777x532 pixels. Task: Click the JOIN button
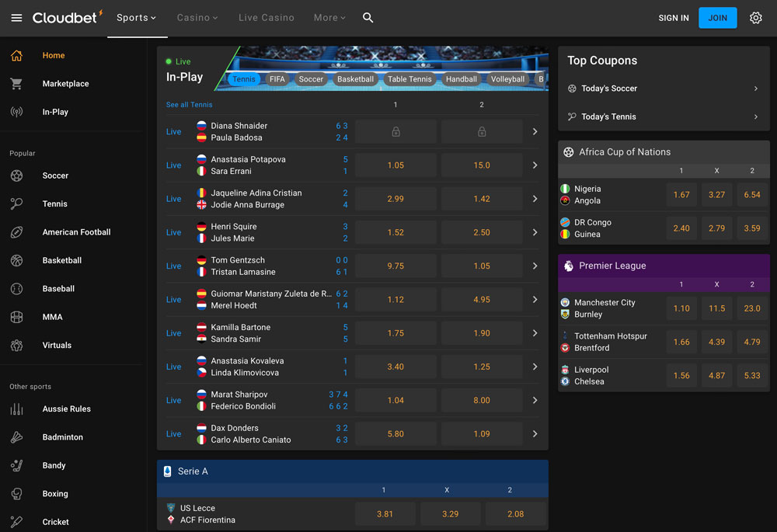[717, 18]
